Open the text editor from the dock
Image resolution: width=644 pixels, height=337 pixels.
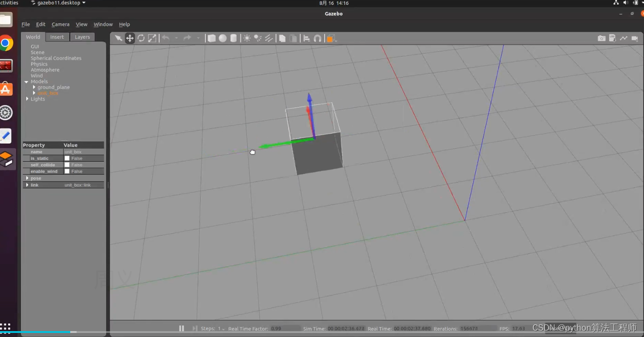click(6, 136)
